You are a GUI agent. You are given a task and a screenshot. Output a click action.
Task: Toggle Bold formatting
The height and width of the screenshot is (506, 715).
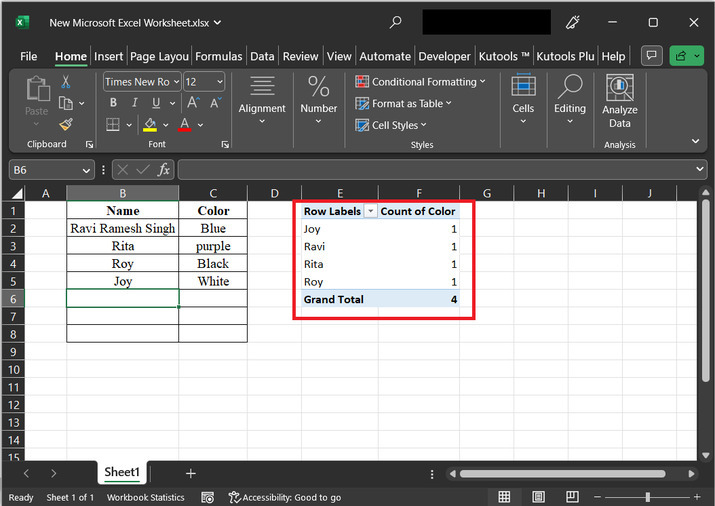[112, 103]
